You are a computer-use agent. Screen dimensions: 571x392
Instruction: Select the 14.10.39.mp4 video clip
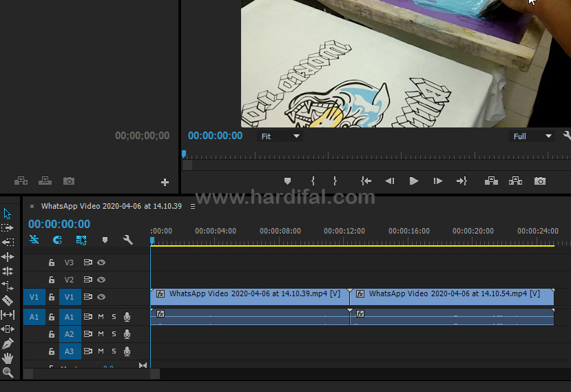pos(250,297)
